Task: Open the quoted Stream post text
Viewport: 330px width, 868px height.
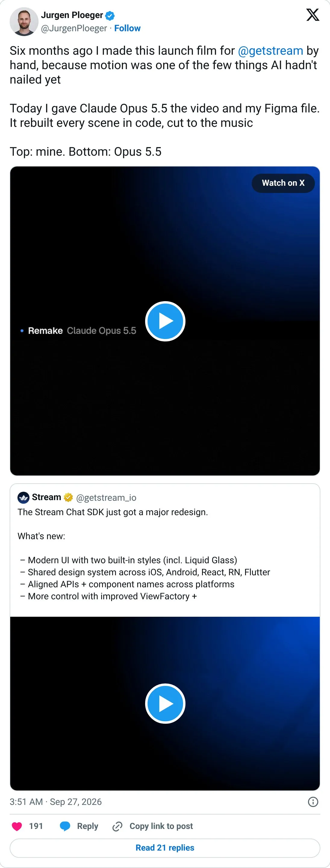Action: (144, 554)
